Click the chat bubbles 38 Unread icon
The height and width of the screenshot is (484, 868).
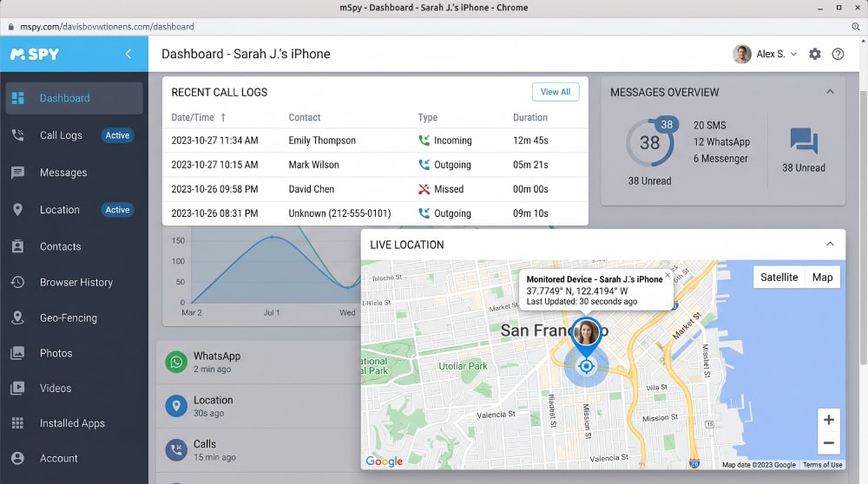click(x=803, y=141)
